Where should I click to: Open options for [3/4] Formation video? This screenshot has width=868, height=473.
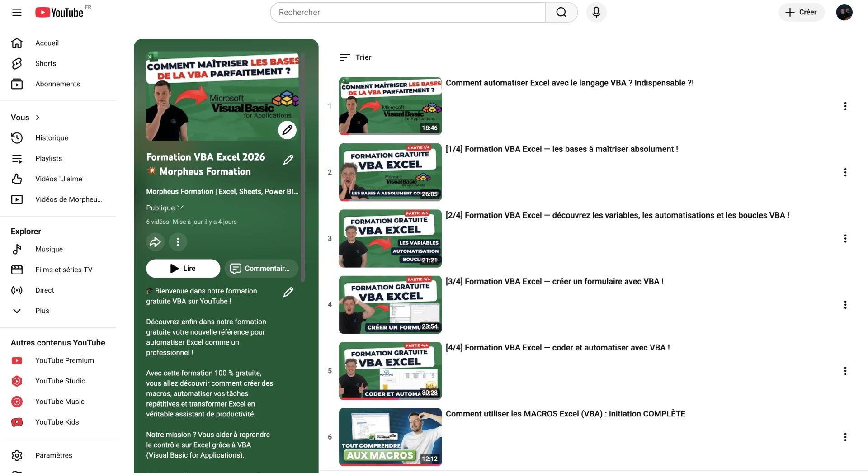click(x=845, y=305)
